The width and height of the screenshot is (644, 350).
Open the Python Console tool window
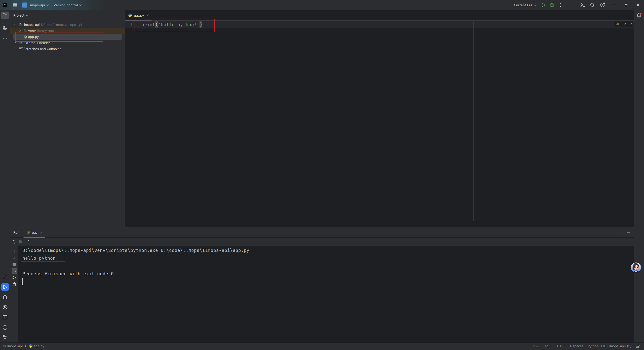pyautogui.click(x=5, y=277)
